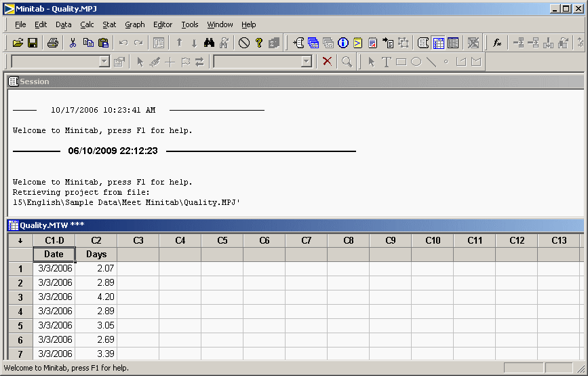Show worksheets folder via blue windows icon
The image size is (588, 376).
313,43
